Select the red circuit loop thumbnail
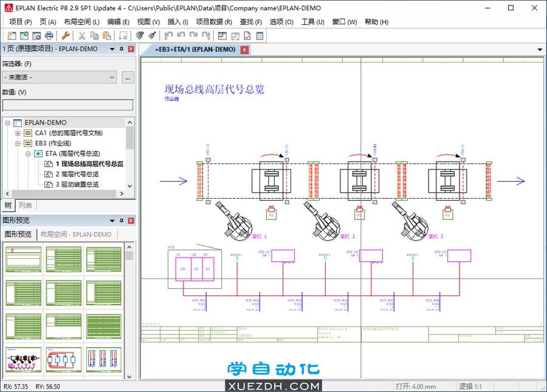 point(63,360)
